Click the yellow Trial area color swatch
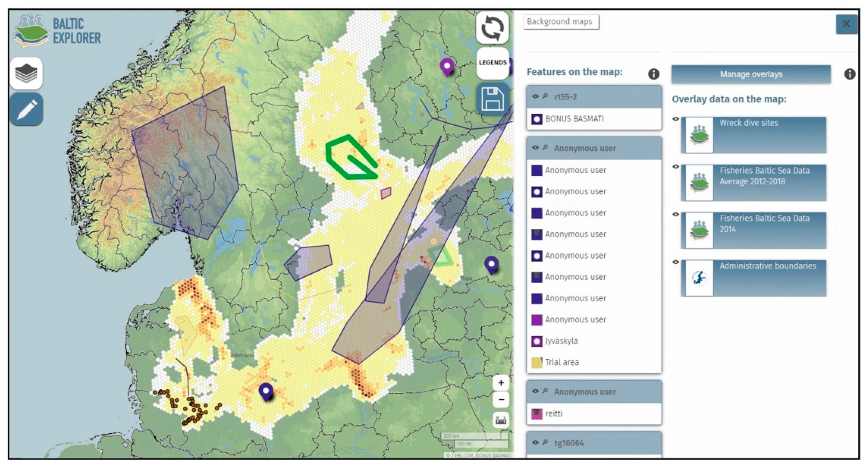Screen dimensions: 868x470 (x=537, y=363)
